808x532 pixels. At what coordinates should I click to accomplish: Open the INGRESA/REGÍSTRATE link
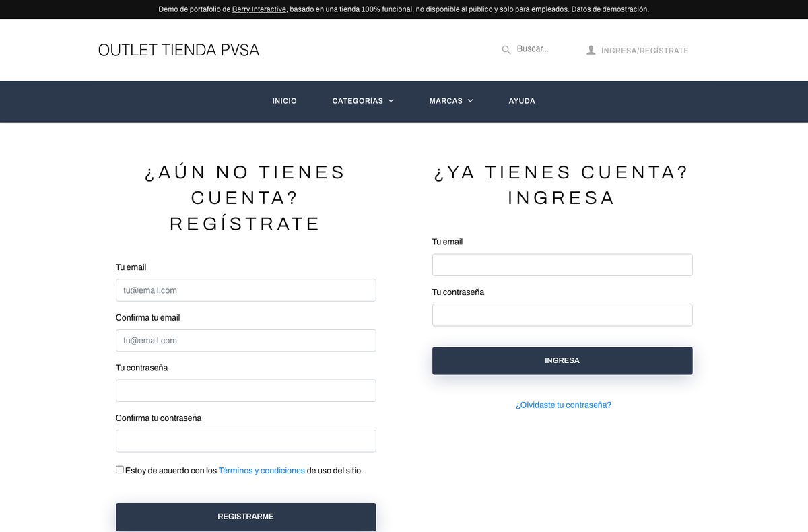point(644,51)
